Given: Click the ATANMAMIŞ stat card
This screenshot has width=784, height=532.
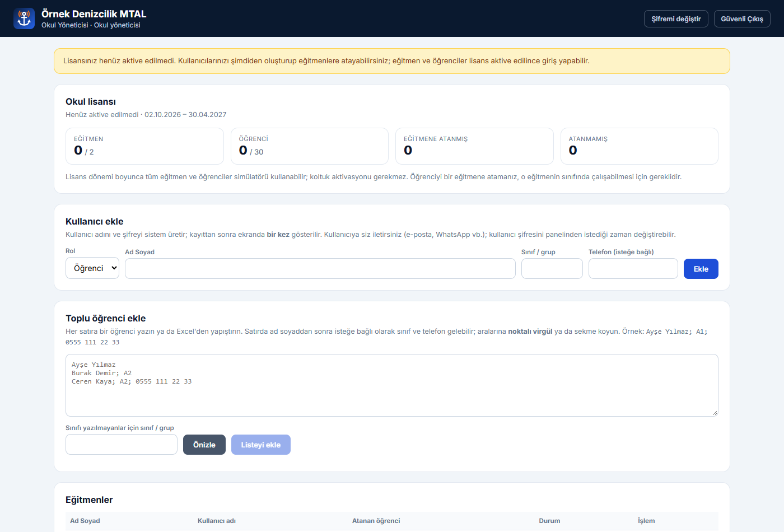Looking at the screenshot, I should coord(640,146).
